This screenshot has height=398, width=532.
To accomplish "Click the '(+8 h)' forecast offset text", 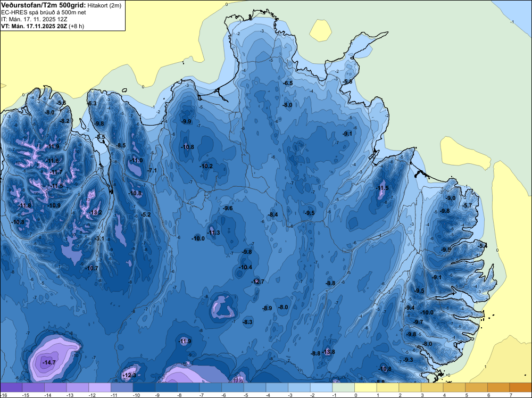I will click(x=76, y=26).
